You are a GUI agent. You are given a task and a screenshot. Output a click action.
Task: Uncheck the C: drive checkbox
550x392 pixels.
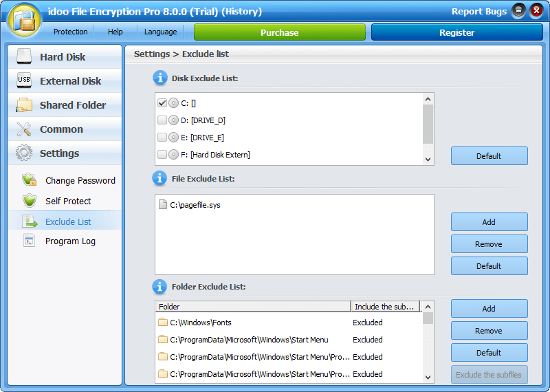click(162, 103)
